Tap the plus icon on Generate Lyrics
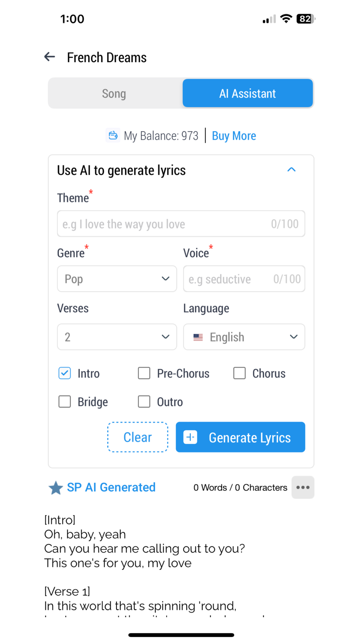This screenshot has width=362, height=644. [x=190, y=437]
